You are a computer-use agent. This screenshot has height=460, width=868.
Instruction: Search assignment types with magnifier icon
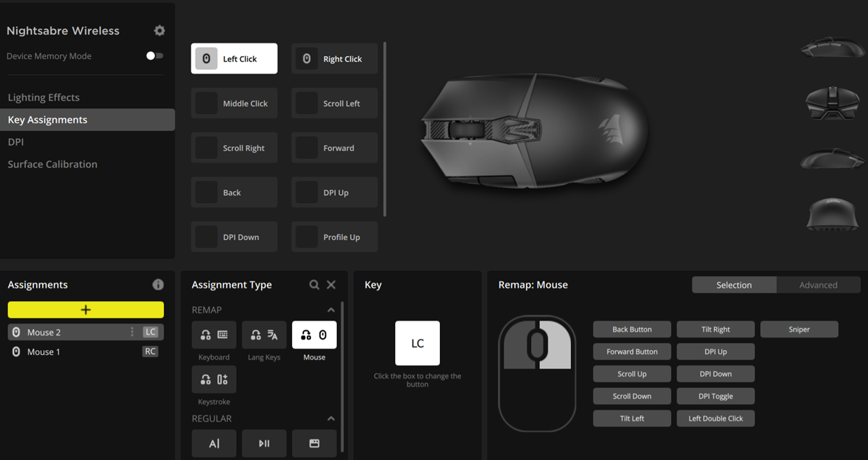click(x=315, y=285)
